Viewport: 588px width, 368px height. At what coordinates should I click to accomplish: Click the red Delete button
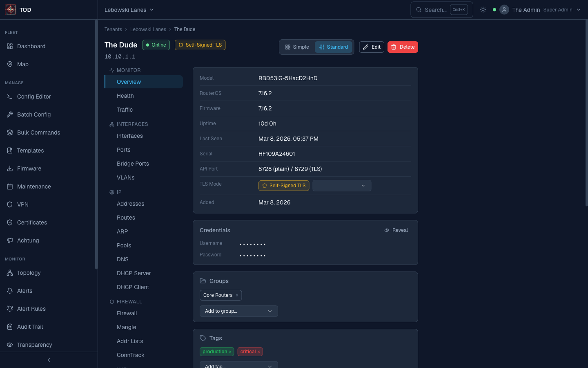pos(403,47)
